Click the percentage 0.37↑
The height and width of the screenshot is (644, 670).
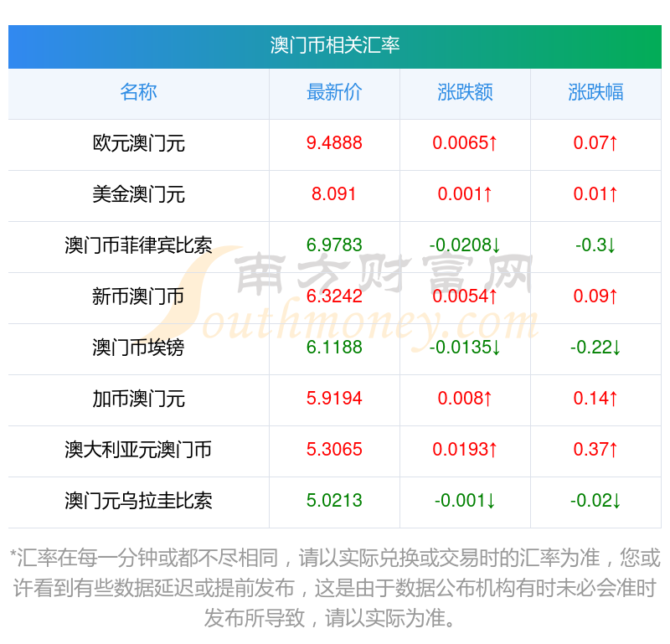click(x=595, y=449)
